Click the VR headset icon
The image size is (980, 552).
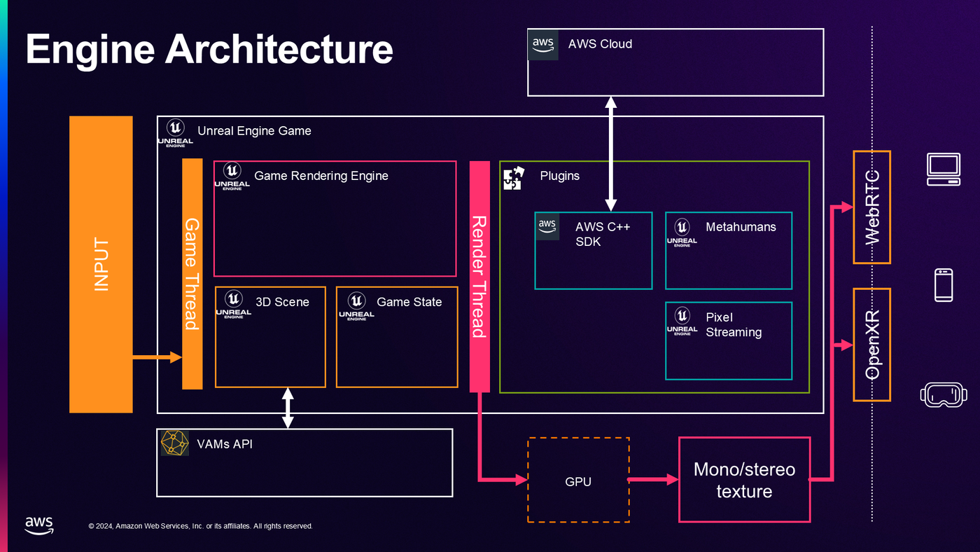pos(944,394)
